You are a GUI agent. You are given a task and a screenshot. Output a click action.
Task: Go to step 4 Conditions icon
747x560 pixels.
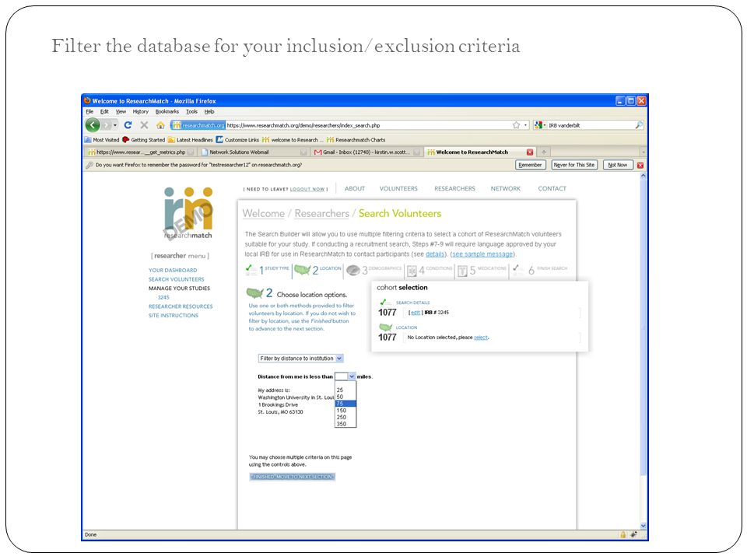[x=412, y=271]
